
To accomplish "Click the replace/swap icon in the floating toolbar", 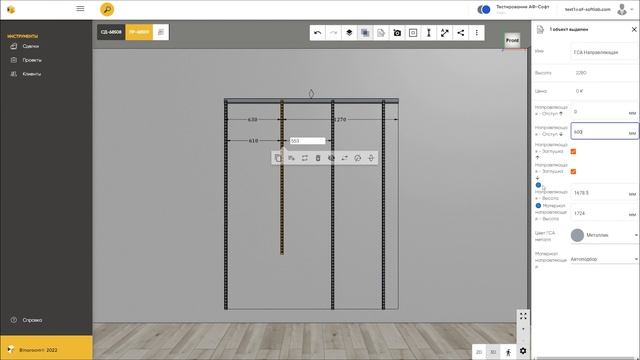I will click(x=305, y=158).
